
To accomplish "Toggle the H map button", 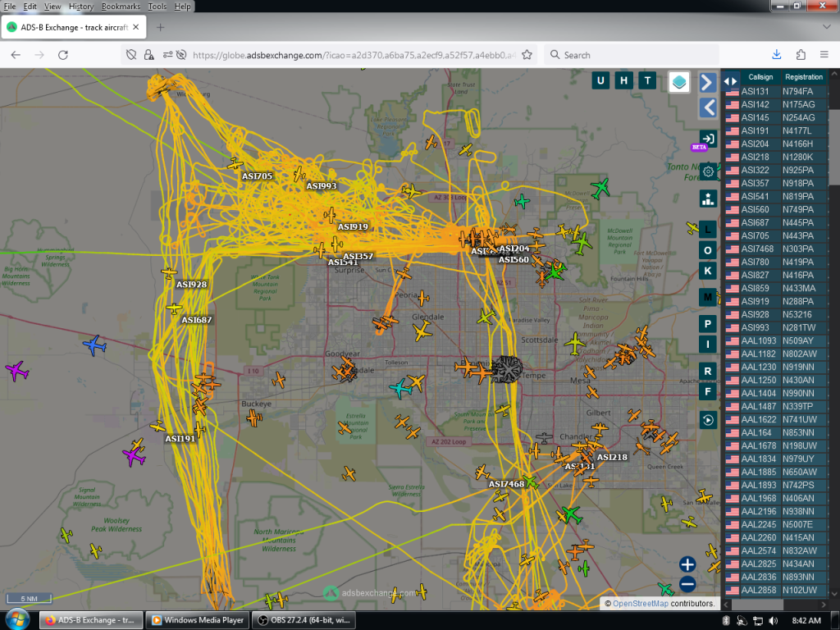I will point(623,81).
